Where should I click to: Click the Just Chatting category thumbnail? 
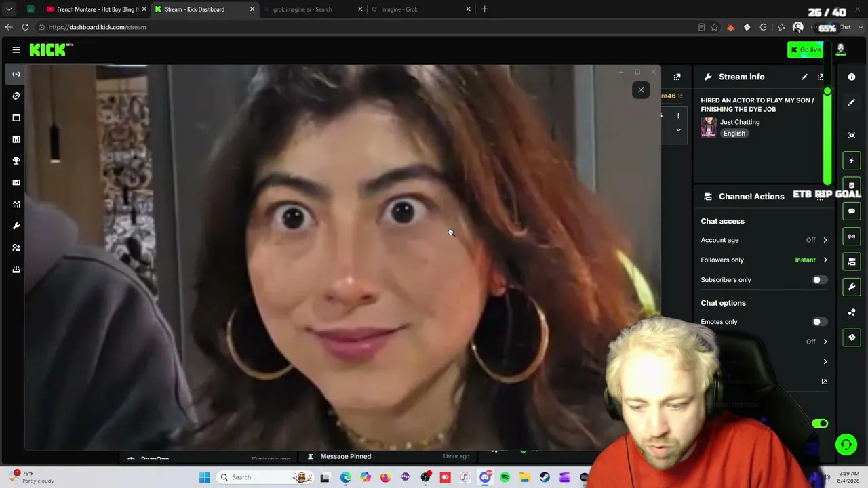[709, 127]
